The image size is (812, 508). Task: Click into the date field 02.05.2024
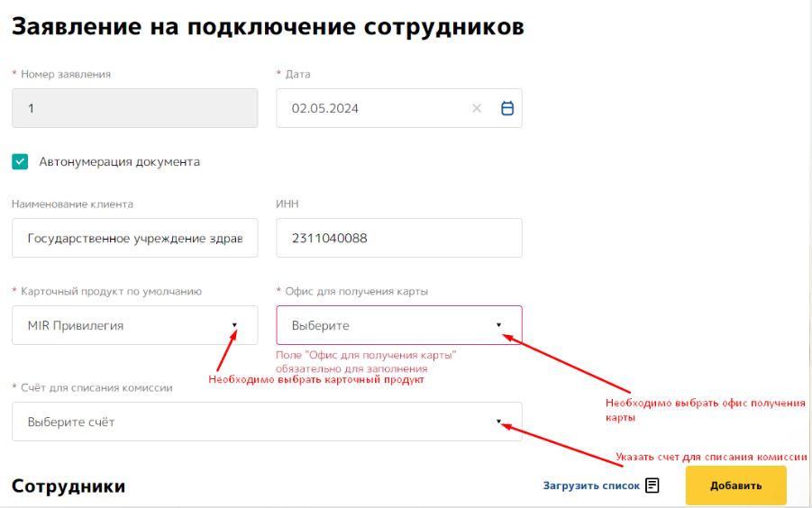[370, 108]
